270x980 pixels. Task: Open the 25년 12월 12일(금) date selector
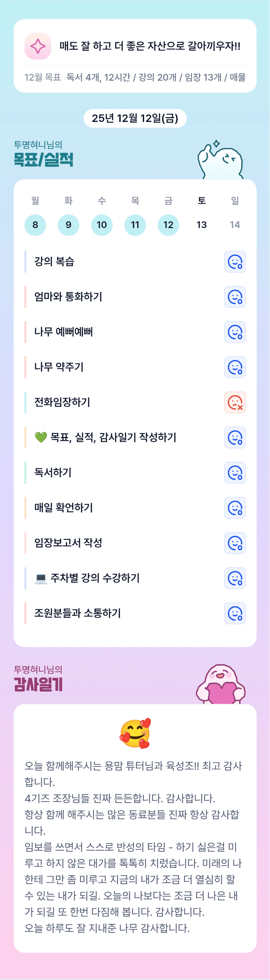(x=135, y=118)
